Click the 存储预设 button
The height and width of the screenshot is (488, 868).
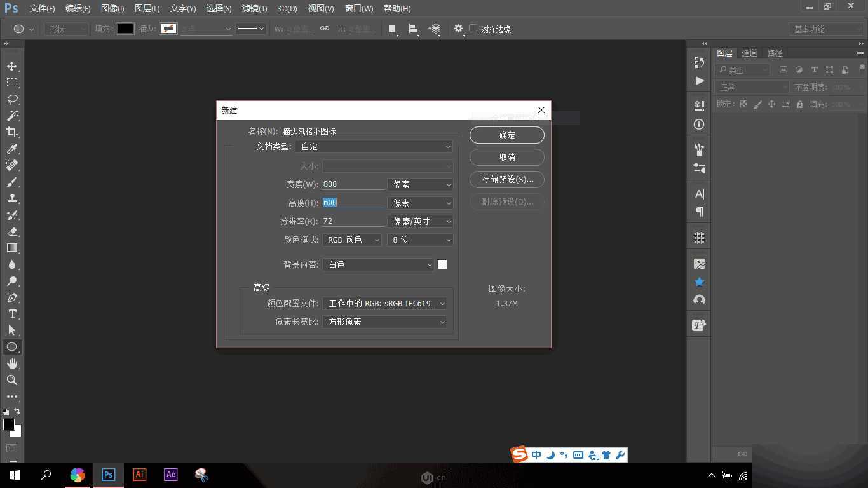(x=506, y=179)
